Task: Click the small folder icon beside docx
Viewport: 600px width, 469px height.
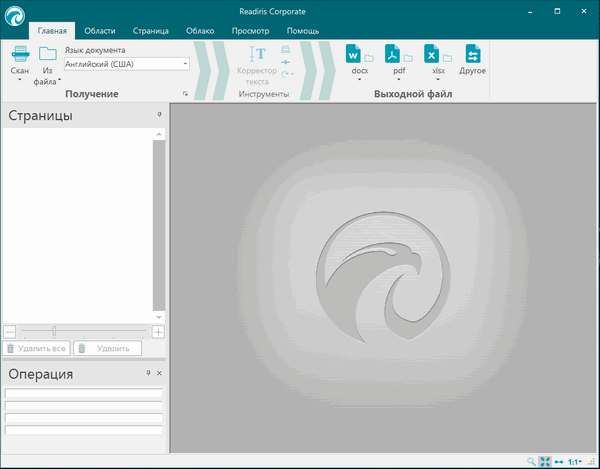Action: coord(369,58)
